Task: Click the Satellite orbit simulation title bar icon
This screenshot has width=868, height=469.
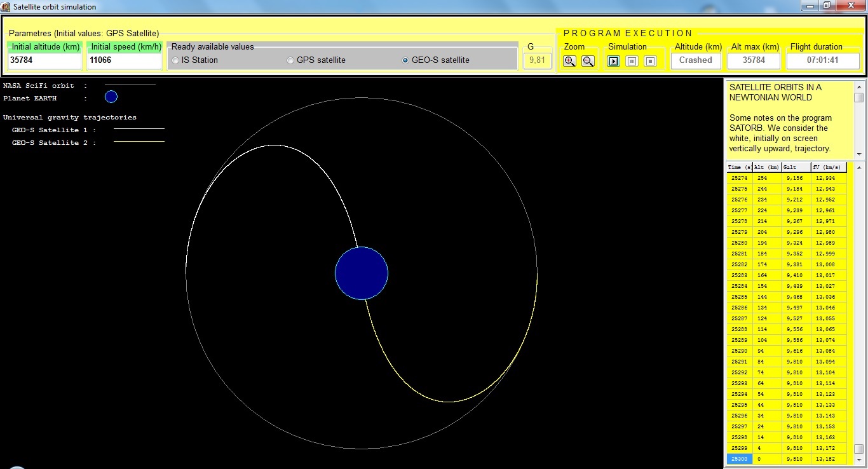Action: click(6, 6)
